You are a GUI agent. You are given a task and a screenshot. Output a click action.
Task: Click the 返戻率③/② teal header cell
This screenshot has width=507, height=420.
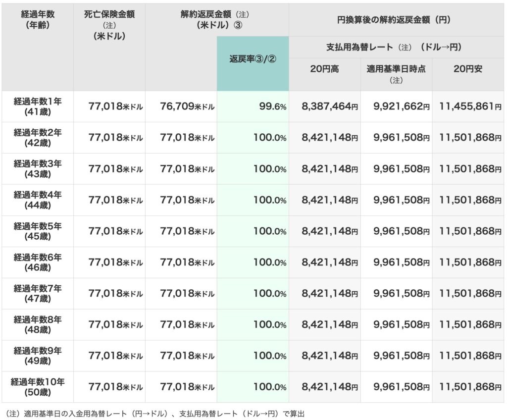(x=253, y=58)
